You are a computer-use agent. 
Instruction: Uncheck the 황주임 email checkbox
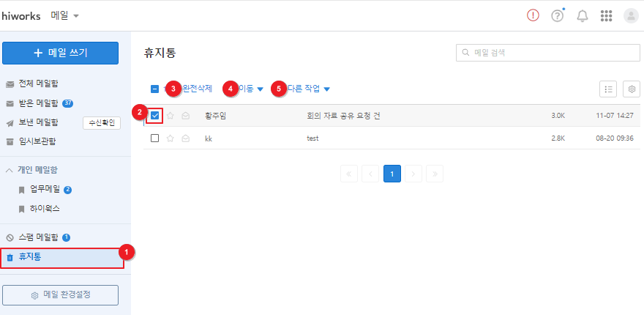click(155, 116)
